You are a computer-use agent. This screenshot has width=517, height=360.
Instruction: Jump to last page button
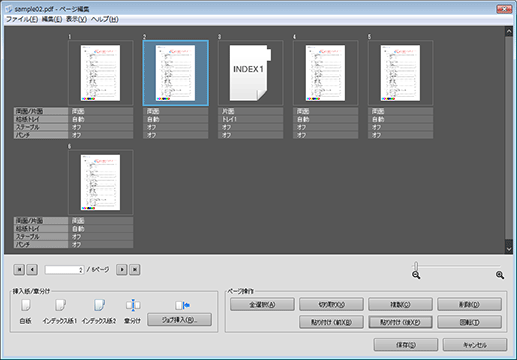(x=135, y=269)
